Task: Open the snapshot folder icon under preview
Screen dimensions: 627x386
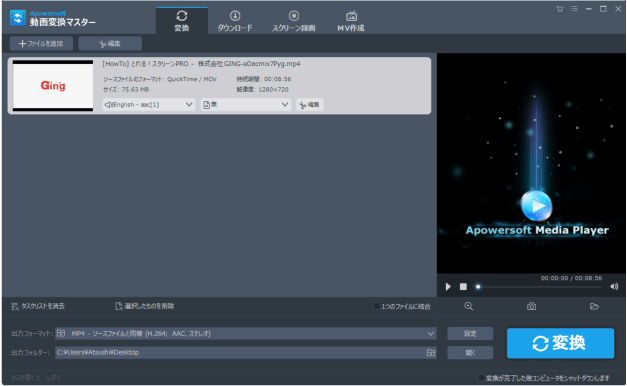Action: (x=594, y=306)
